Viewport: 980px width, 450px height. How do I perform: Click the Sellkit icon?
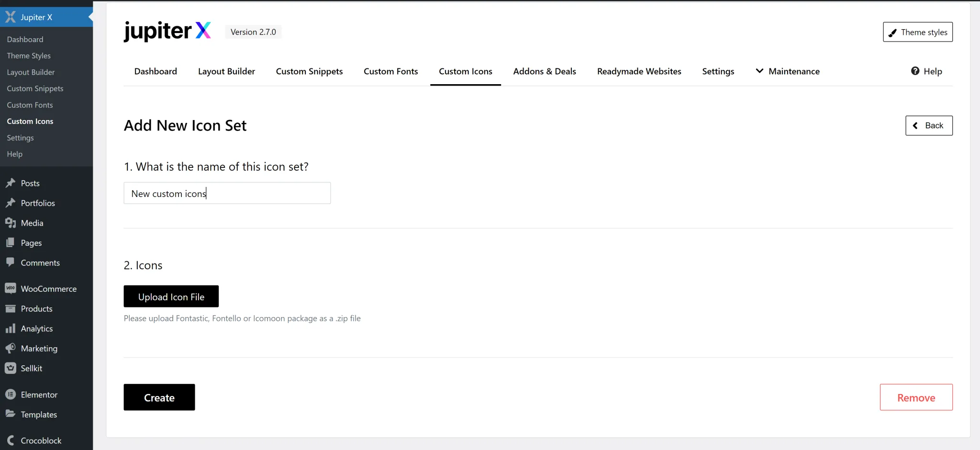click(x=10, y=368)
